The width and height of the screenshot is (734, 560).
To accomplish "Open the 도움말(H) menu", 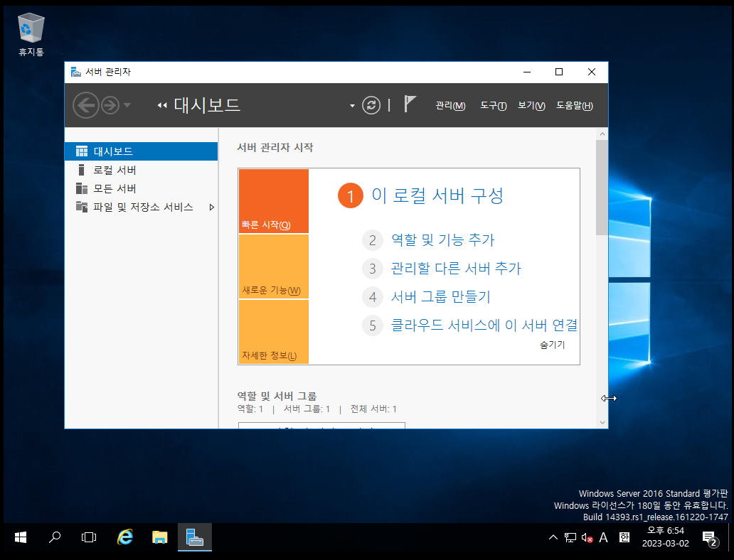I will tap(575, 106).
